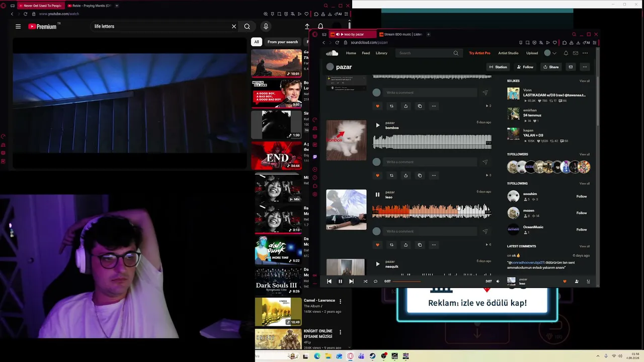
Task: Select From your search filter chip
Action: 283,42
